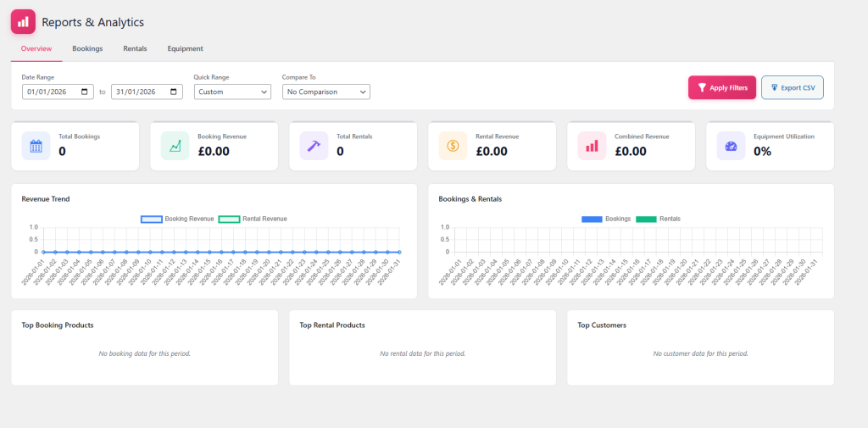Click the Total Rentals hammer icon
The width and height of the screenshot is (868, 428).
click(x=314, y=146)
